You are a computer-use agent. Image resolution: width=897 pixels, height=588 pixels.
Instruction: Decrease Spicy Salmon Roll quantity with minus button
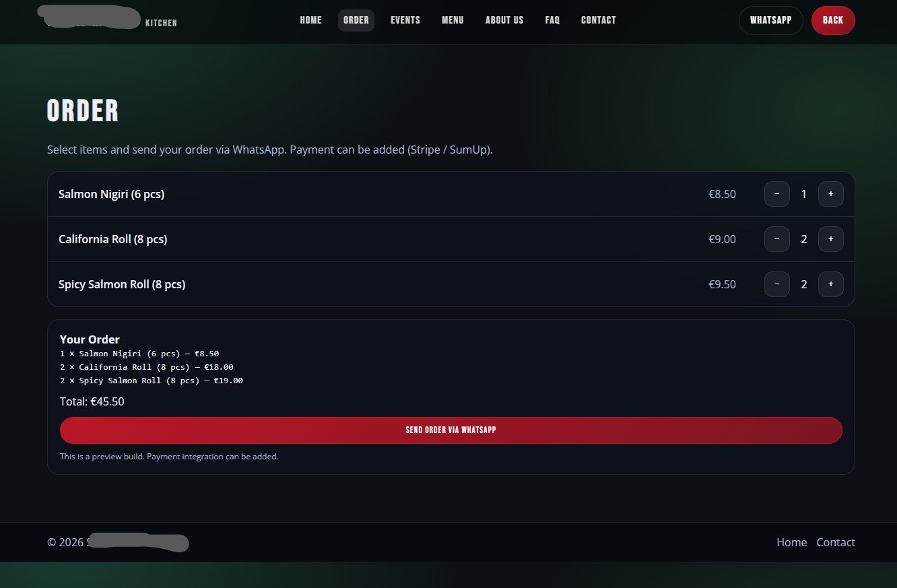tap(776, 284)
